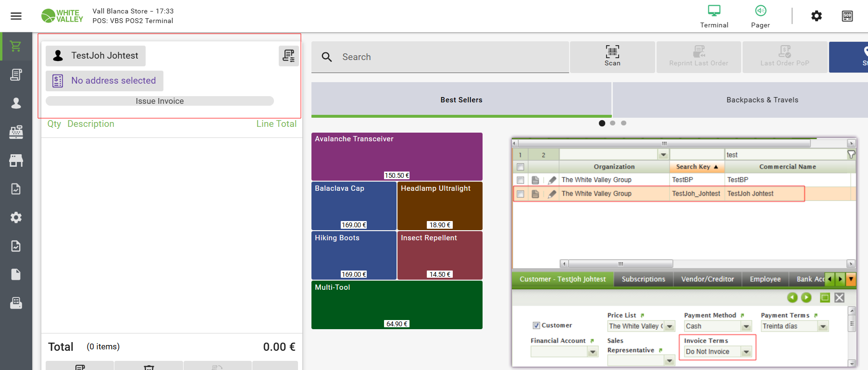Select the shopping cart sidebar icon
The height and width of the screenshot is (370, 868).
click(x=16, y=46)
